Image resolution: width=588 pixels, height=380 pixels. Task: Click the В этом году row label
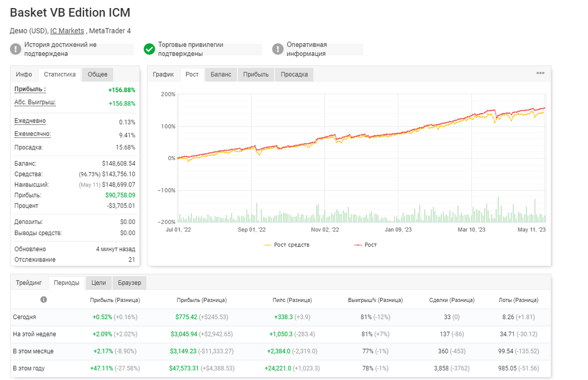[x=28, y=368]
